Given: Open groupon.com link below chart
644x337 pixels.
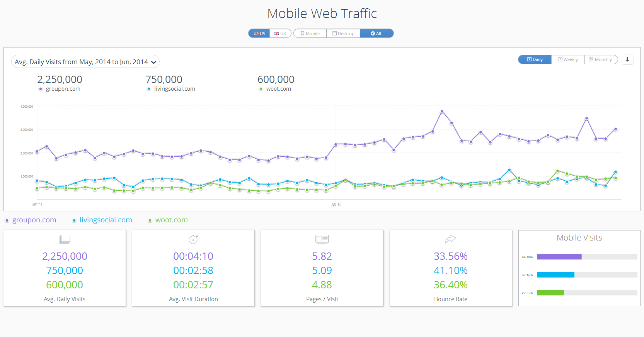Looking at the screenshot, I should click(34, 220).
